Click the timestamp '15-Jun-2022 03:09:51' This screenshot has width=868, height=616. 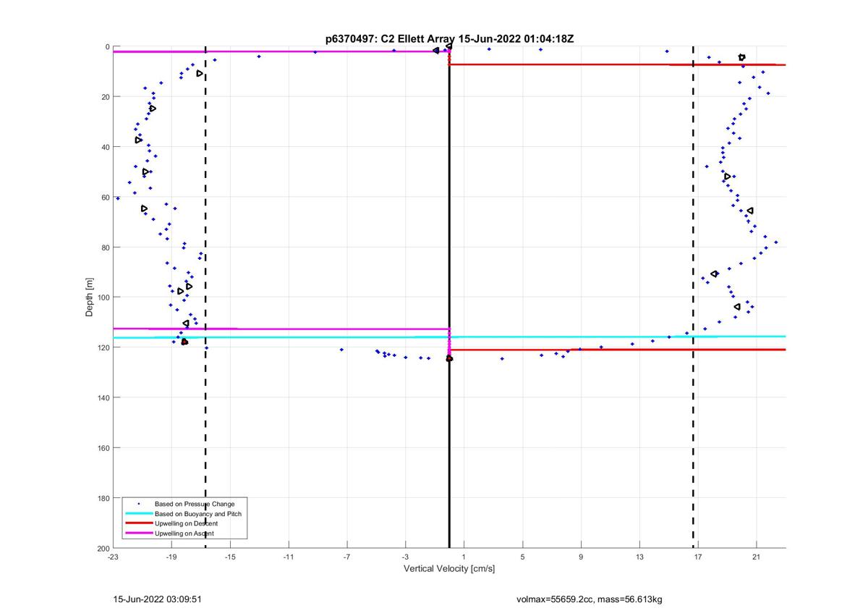pos(158,600)
